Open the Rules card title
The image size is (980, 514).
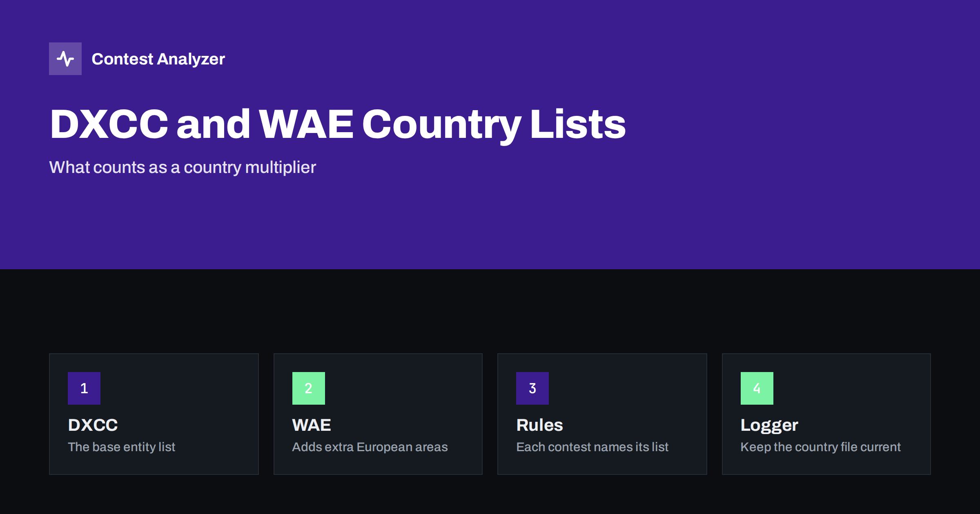click(540, 425)
